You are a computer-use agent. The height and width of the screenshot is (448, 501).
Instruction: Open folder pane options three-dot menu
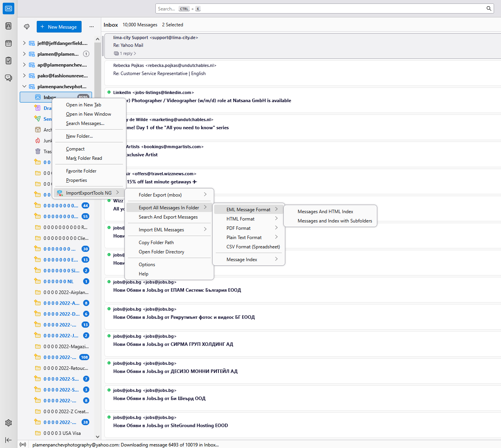[x=92, y=27]
